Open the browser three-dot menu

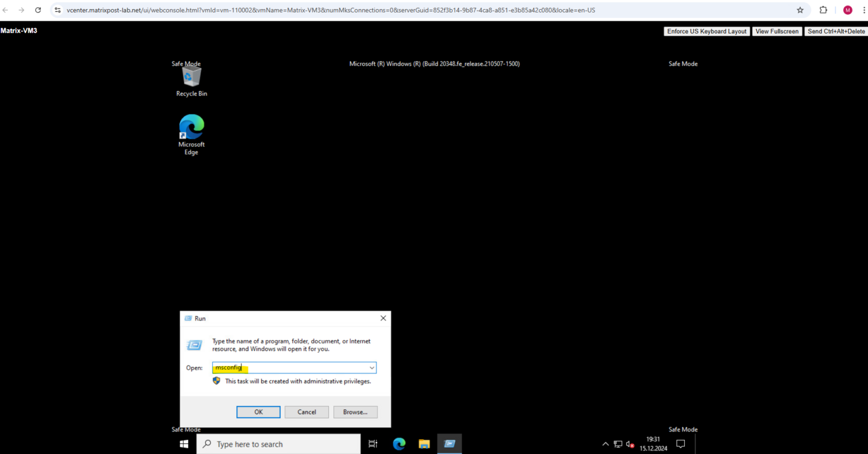tap(864, 10)
